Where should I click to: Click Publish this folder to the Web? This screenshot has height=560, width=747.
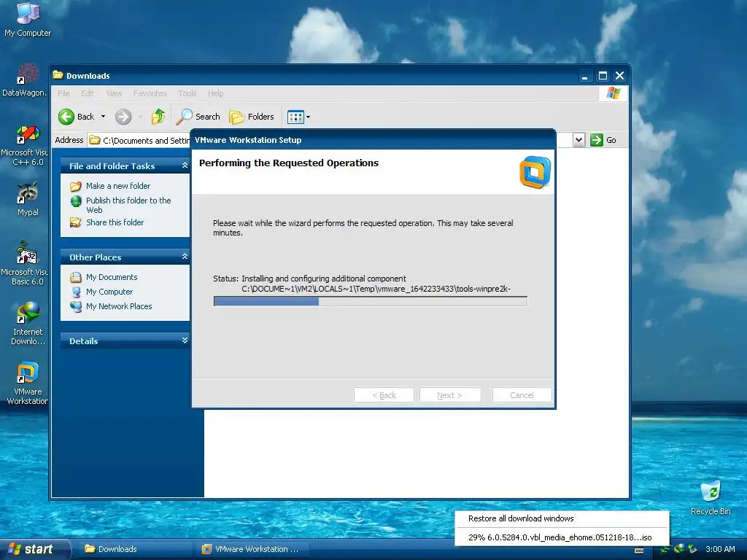coord(121,205)
